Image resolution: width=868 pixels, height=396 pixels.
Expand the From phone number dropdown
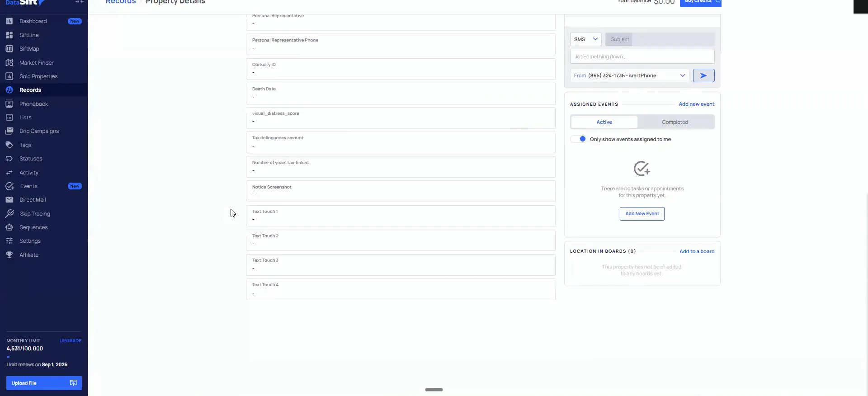click(x=629, y=75)
